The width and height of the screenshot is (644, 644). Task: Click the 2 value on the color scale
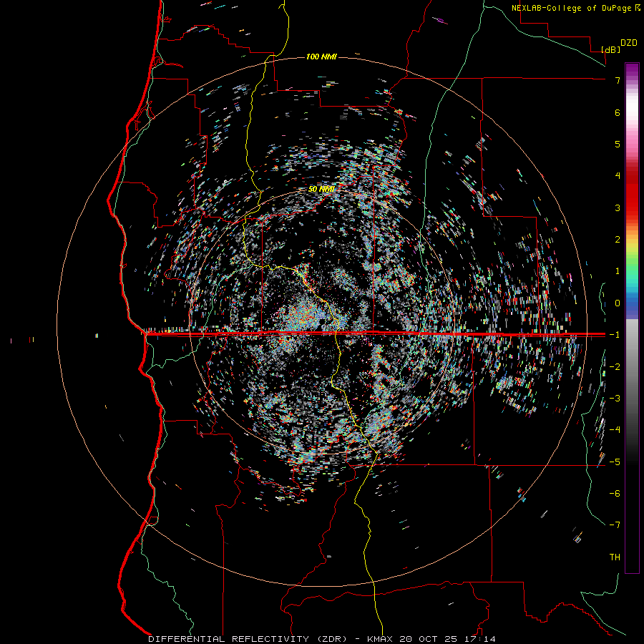click(x=618, y=239)
